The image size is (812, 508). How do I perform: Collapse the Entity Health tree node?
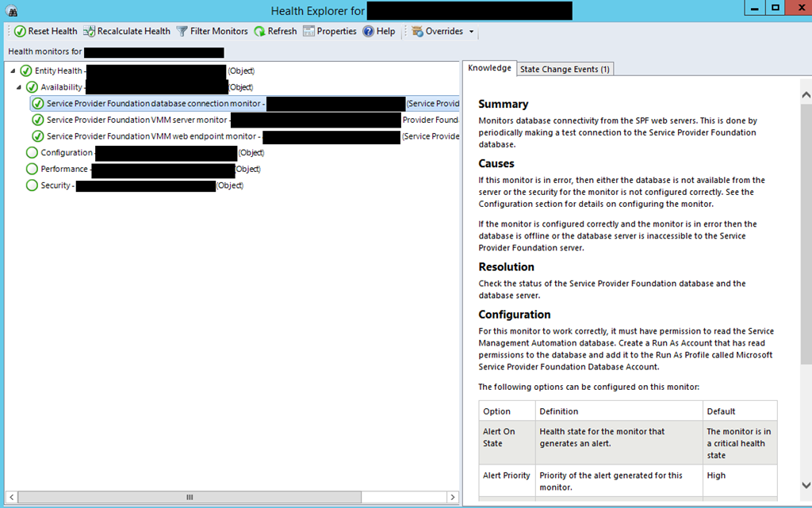coord(13,71)
